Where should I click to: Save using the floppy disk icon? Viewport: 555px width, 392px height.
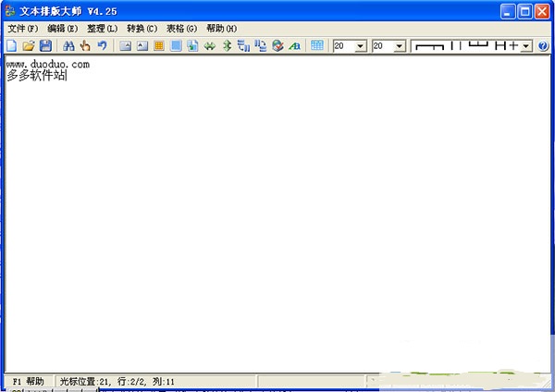[x=44, y=45]
